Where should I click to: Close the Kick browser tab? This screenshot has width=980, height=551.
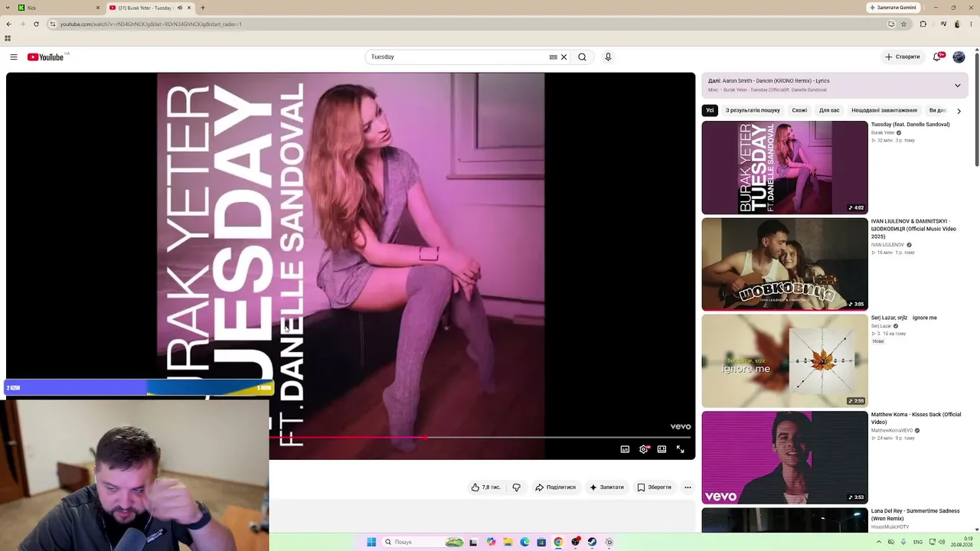(98, 8)
